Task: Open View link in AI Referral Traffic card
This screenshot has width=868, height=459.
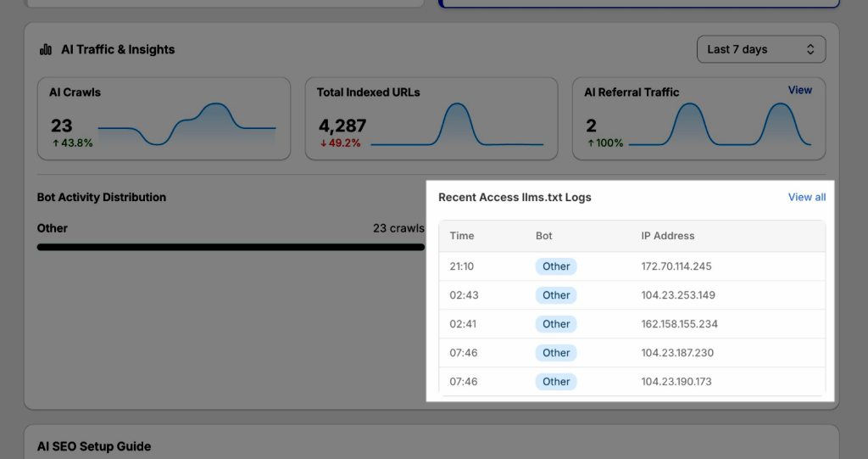Action: [799, 90]
